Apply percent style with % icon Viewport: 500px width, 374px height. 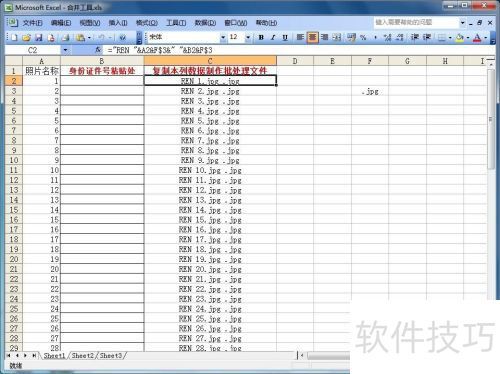tap(363, 37)
